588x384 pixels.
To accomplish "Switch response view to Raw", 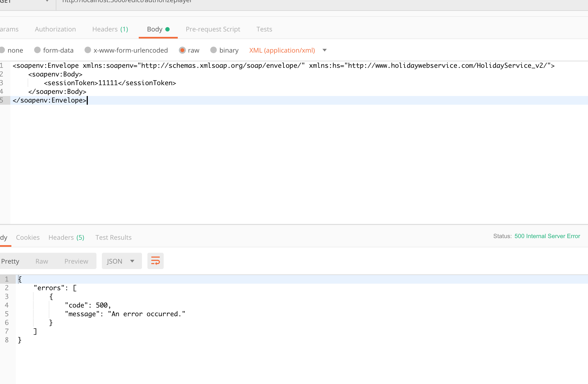I will [x=41, y=261].
